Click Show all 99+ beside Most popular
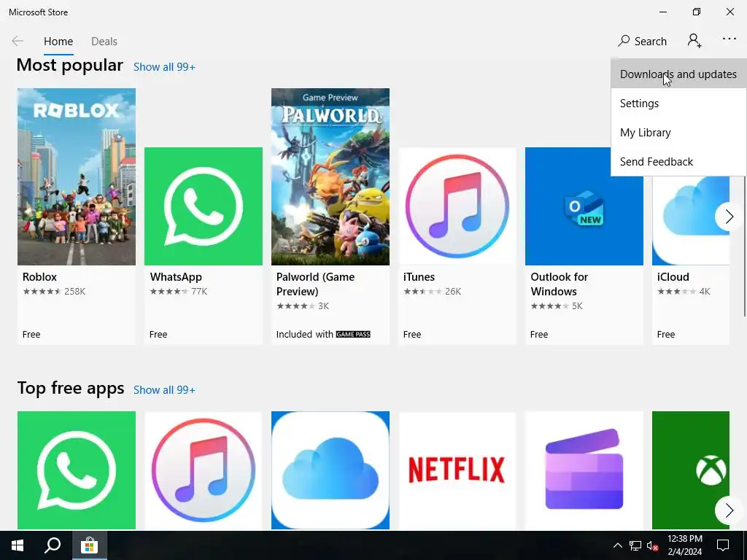This screenshot has width=747, height=560. 164,67
